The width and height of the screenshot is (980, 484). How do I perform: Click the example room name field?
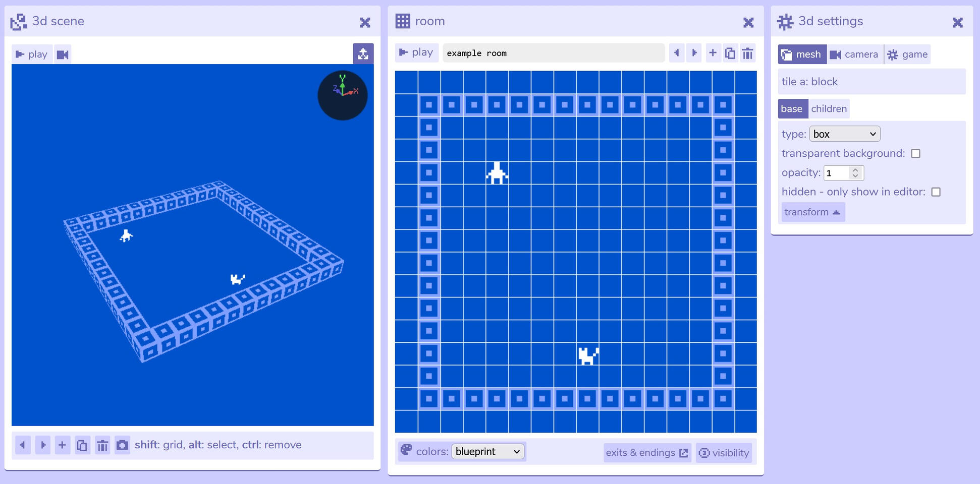click(553, 52)
